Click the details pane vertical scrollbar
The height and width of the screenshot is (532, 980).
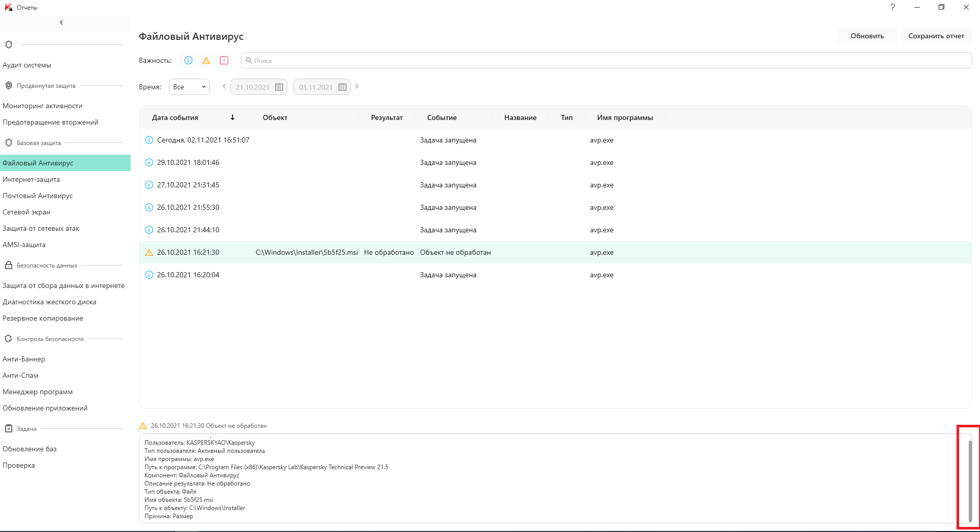click(970, 480)
